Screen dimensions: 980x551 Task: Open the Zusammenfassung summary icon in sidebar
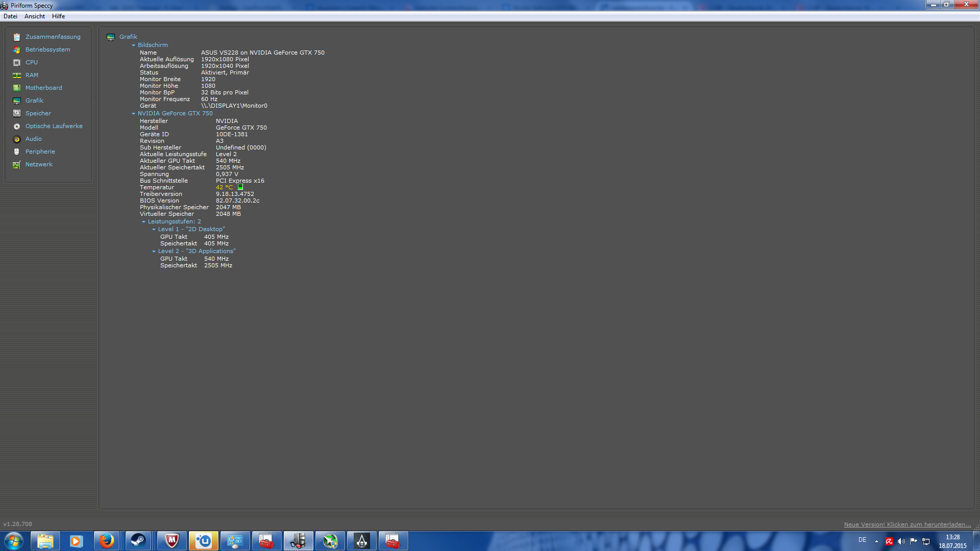pos(17,37)
